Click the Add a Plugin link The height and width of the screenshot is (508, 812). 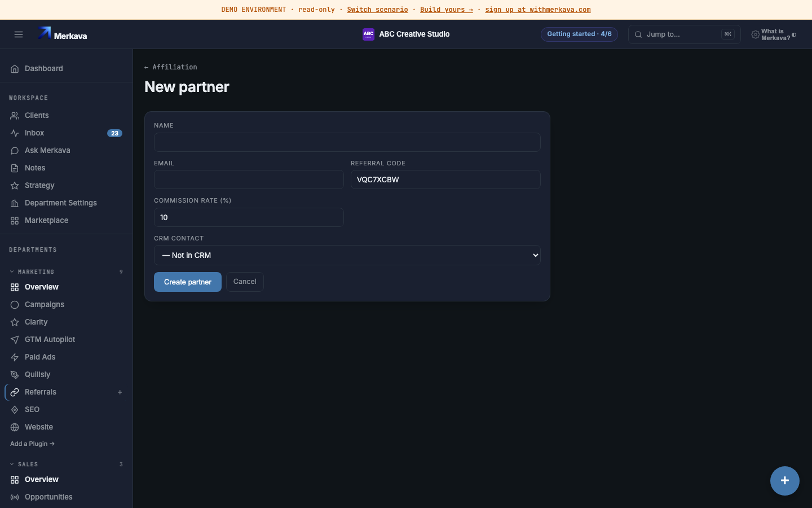tap(32, 444)
